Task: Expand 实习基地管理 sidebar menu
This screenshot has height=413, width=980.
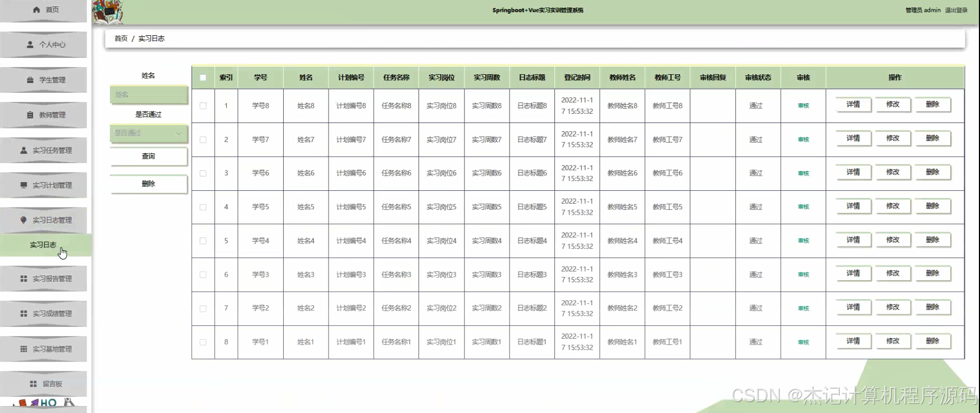Action: (x=43, y=349)
